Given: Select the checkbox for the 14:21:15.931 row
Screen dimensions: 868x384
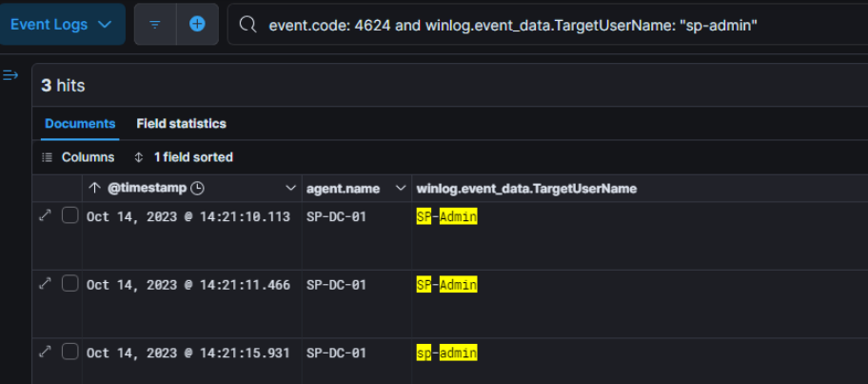Looking at the screenshot, I should click(69, 352).
